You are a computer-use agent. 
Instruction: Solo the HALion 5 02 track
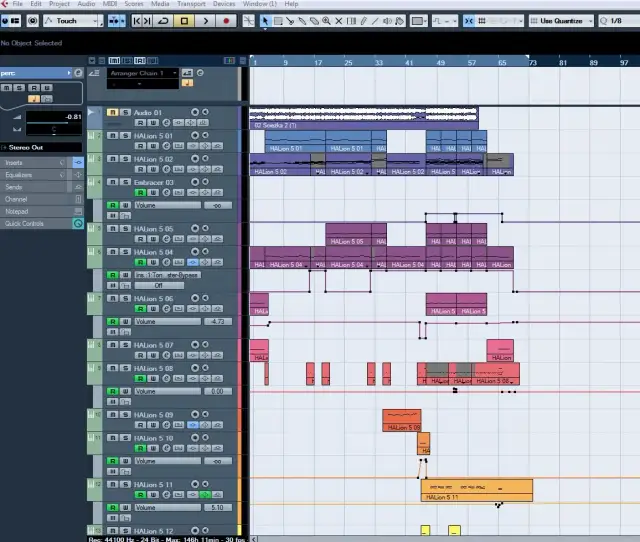click(x=125, y=159)
